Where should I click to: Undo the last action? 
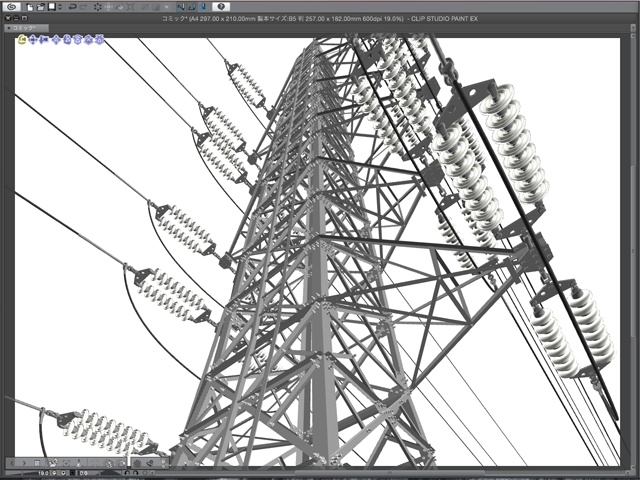72,7
